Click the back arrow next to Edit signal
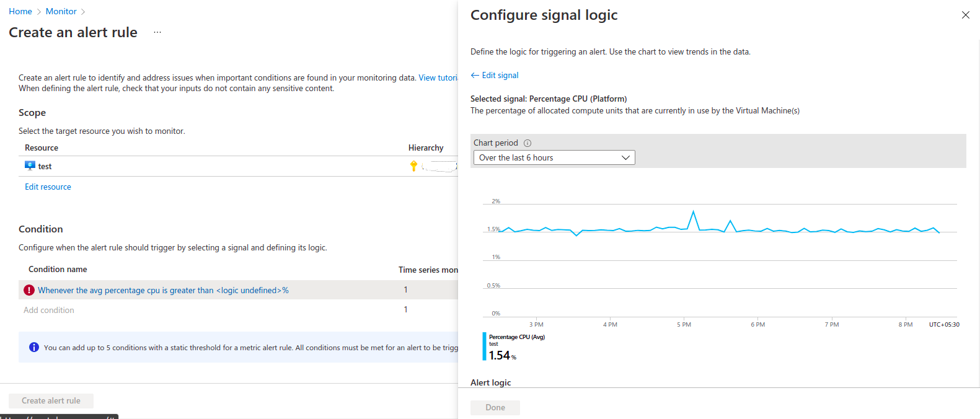The width and height of the screenshot is (980, 419). pos(475,75)
